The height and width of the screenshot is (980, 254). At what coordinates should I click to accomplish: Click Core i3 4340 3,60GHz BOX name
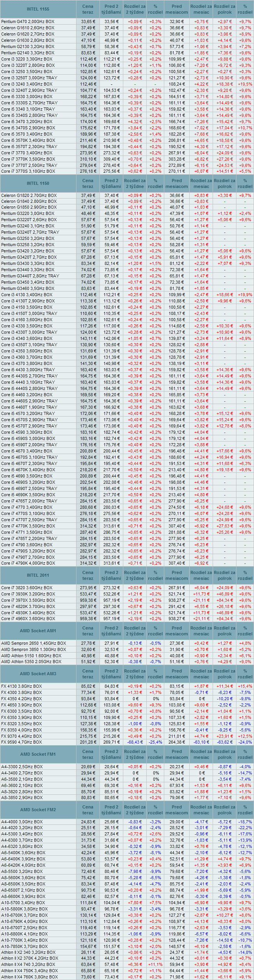click(x=27, y=338)
